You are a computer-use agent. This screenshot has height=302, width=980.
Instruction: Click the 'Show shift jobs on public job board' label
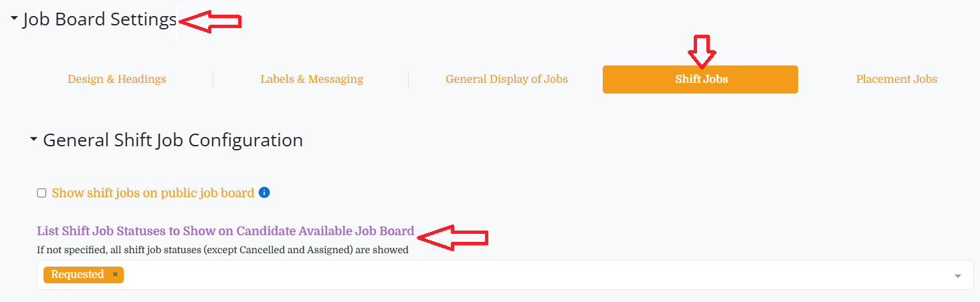(153, 193)
